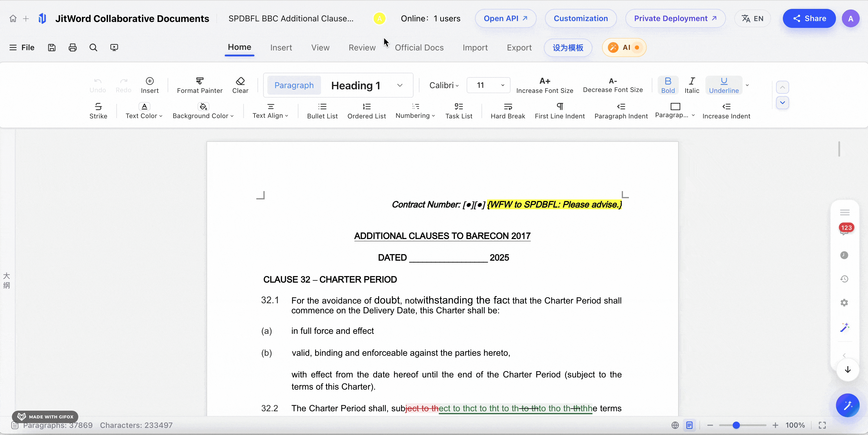Expand underline style options arrow

[747, 85]
